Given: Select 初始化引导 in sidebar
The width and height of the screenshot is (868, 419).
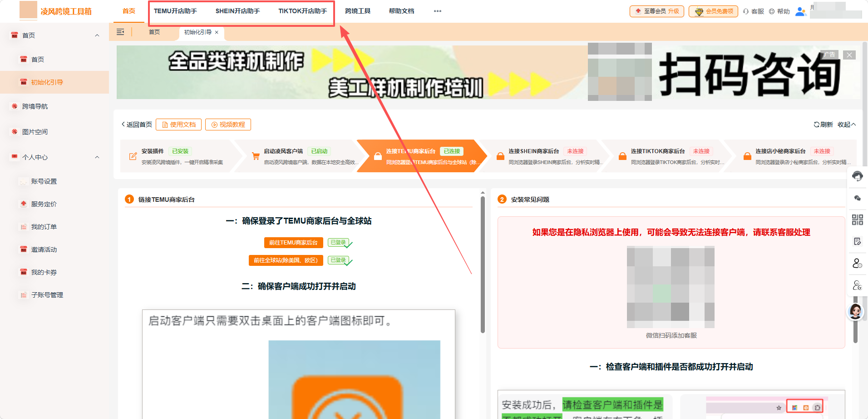Looking at the screenshot, I should (x=54, y=82).
